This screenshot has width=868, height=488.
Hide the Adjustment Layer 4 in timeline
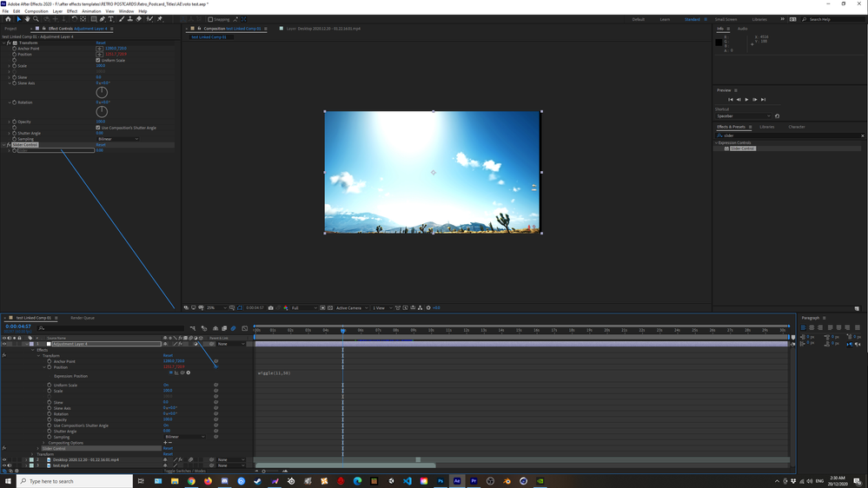(4, 344)
